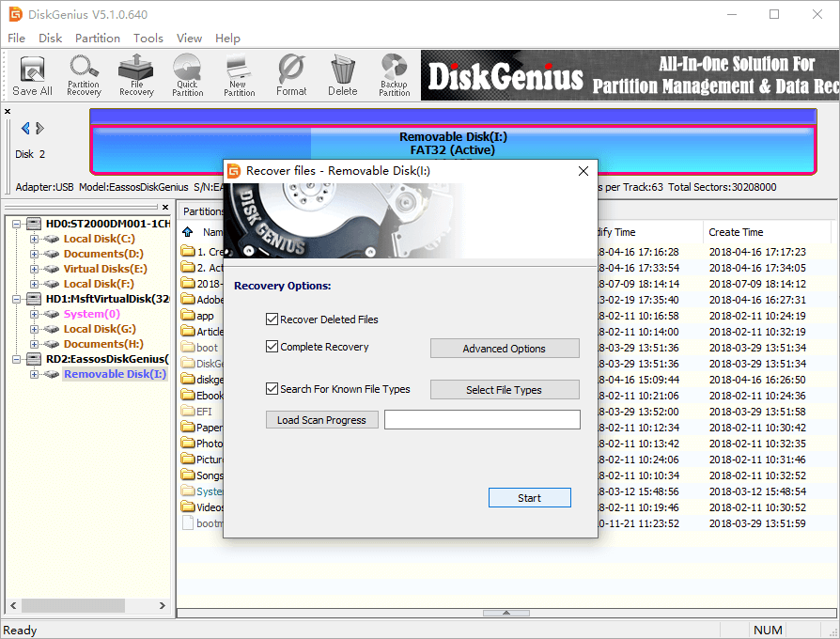Collapse the HD0:ST2000DM001 disk node
Image resolution: width=840 pixels, height=639 pixels.
tap(17, 224)
